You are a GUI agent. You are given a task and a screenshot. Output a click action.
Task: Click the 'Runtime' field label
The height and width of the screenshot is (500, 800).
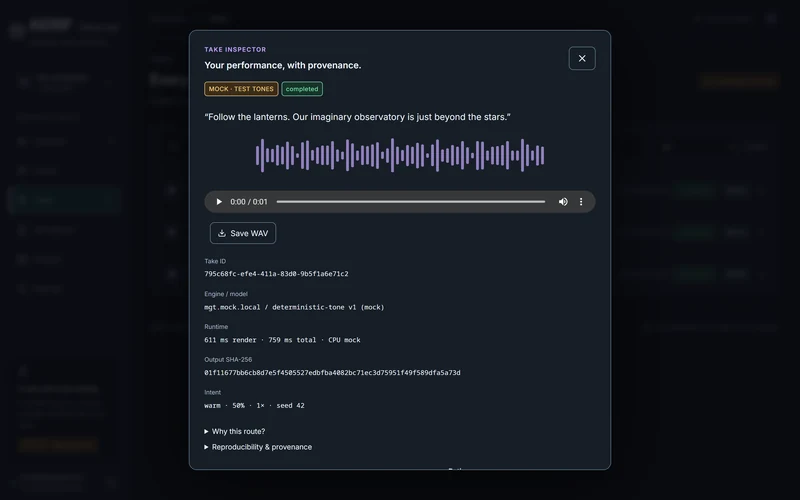[216, 327]
